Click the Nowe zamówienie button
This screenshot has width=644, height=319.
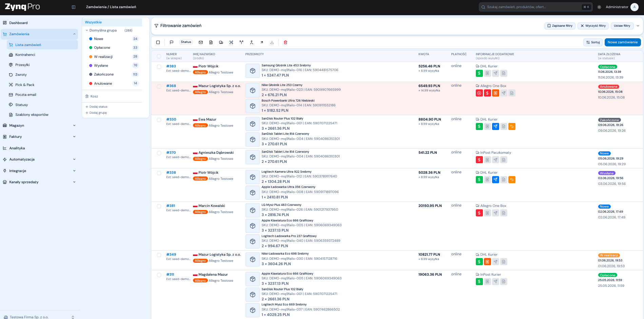pos(623,42)
